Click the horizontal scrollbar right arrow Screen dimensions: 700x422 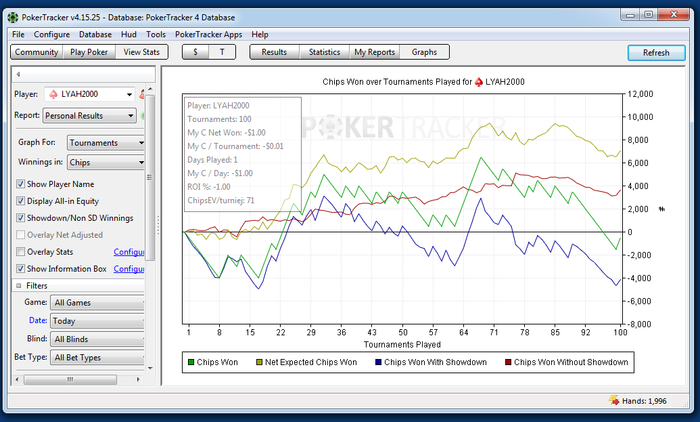coord(138,380)
